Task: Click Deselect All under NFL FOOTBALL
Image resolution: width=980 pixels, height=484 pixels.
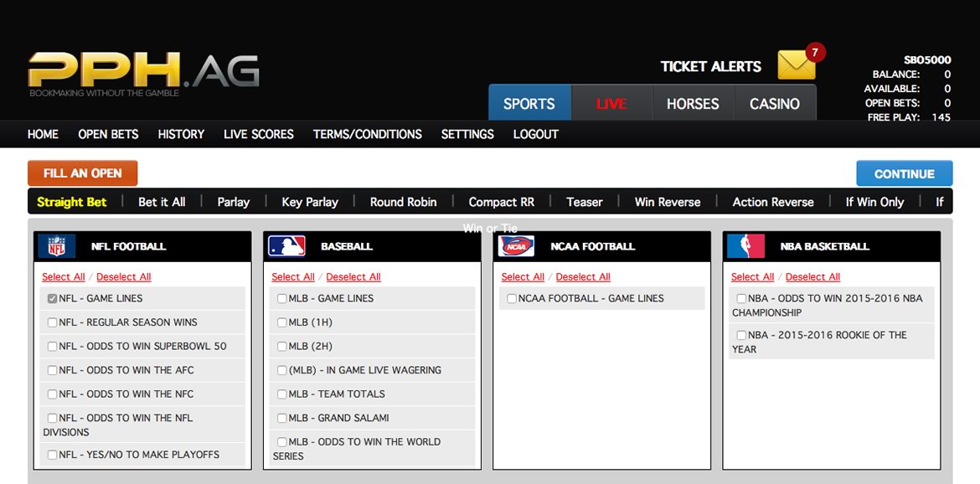Action: (x=124, y=276)
